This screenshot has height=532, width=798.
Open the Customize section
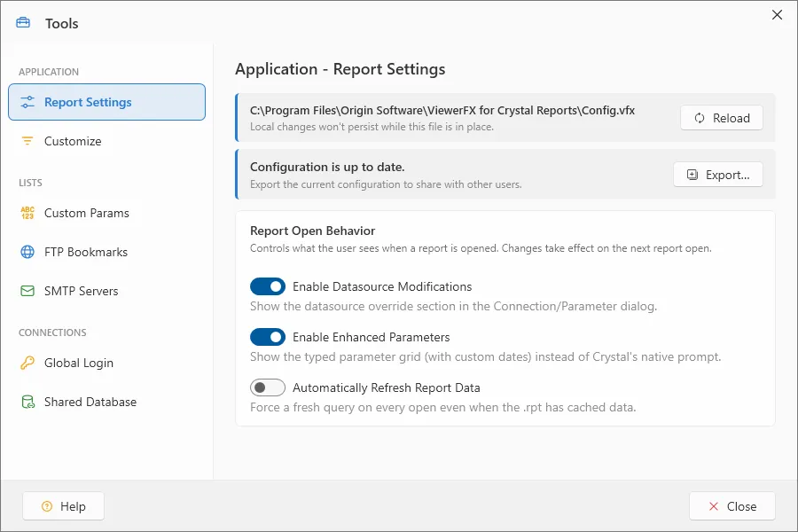click(x=107, y=141)
